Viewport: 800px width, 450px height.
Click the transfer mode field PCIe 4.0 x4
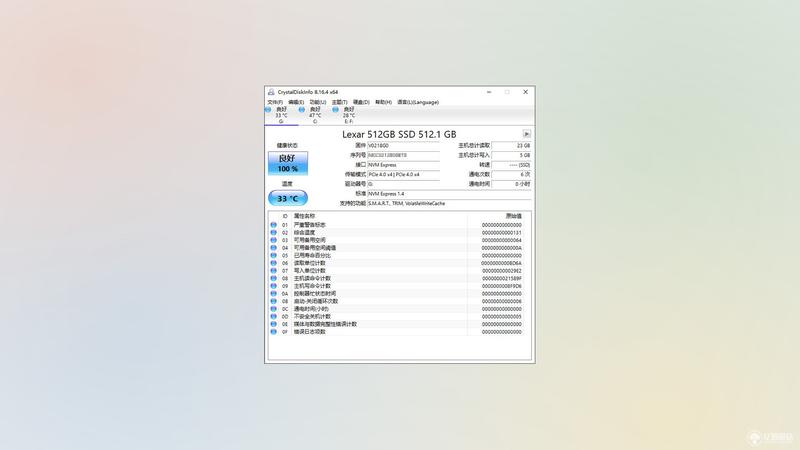[403, 174]
